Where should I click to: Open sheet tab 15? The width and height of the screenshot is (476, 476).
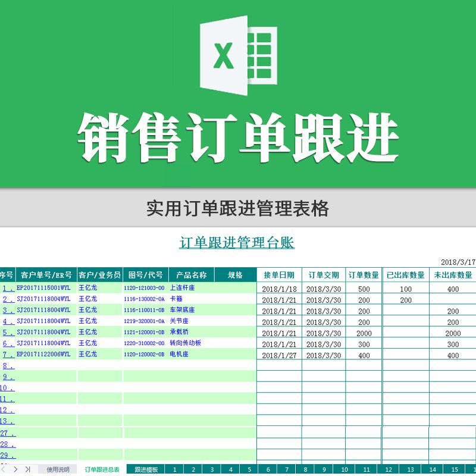pyautogui.click(x=455, y=469)
